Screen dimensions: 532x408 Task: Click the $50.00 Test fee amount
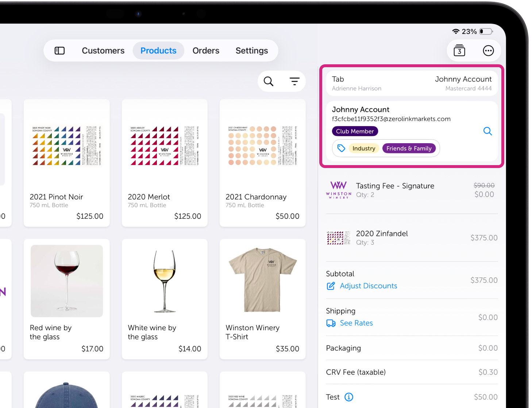point(486,397)
